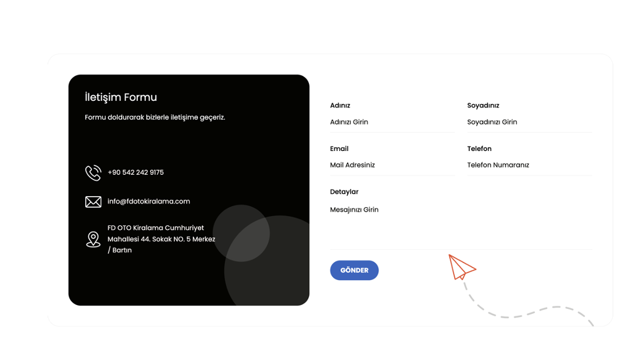Viewport: 644px width, 342px height.
Task: Open email link info@fdotokiralama.com
Action: click(x=148, y=201)
